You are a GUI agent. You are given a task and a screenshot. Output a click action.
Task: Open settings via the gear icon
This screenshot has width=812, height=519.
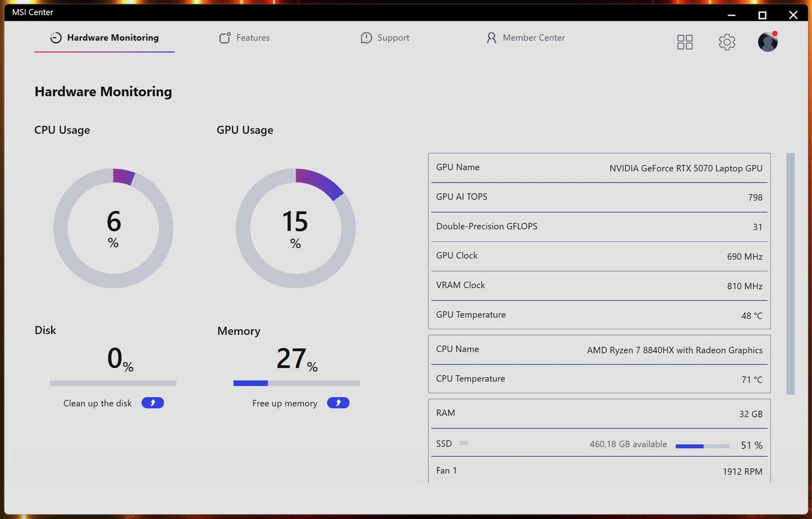click(727, 42)
